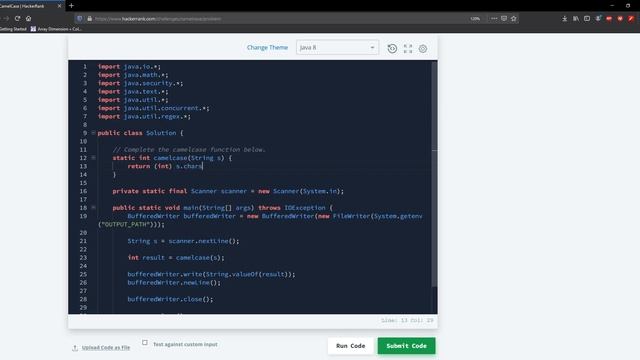Click the first red extension icon
The width and height of the screenshot is (640, 360).
(x=609, y=18)
